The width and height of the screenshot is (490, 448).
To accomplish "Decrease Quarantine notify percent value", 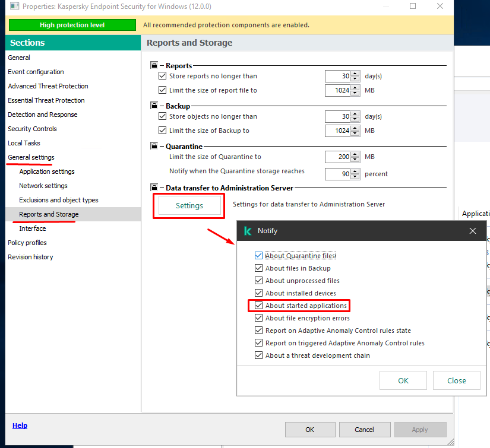I will coord(355,177).
